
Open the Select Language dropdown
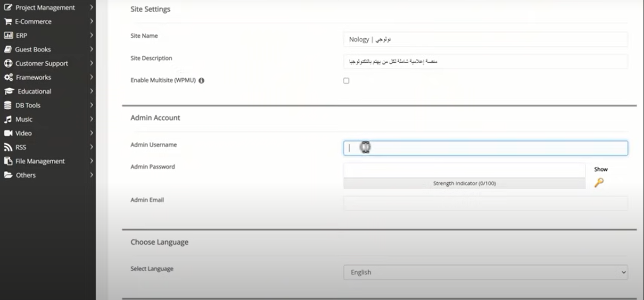(486, 272)
